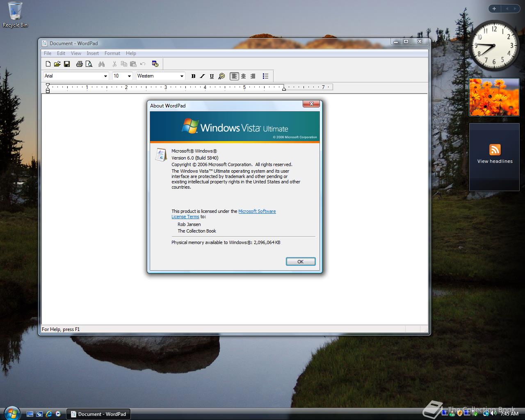Set Align Right paragraph alignment
Image resolution: width=525 pixels, height=420 pixels.
click(253, 76)
